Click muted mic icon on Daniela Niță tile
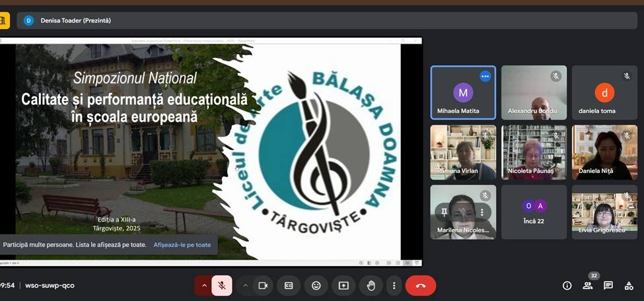The width and height of the screenshot is (644, 301). [x=627, y=136]
